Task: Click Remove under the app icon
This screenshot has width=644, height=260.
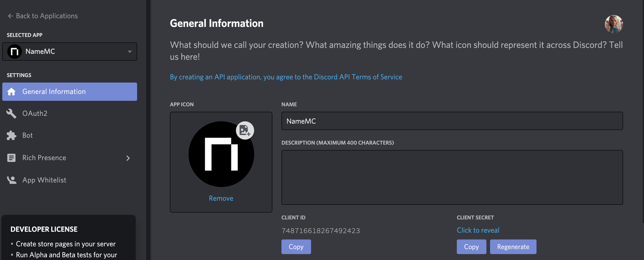Action: tap(221, 198)
